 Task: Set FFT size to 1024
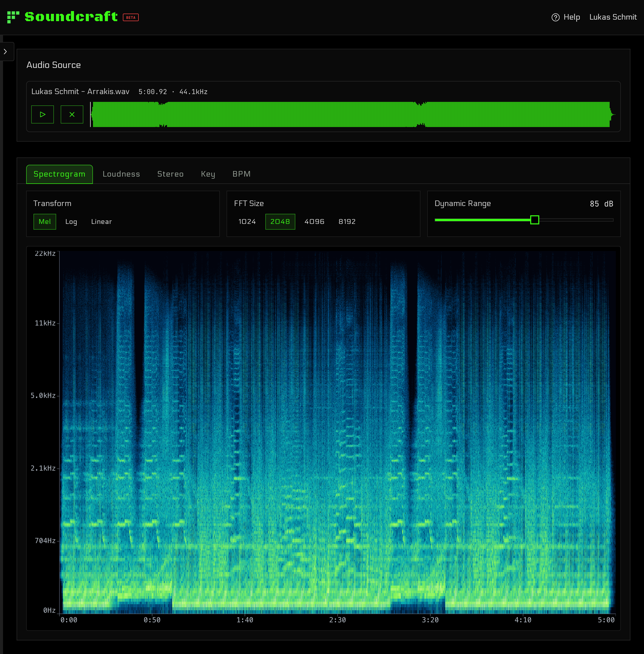point(246,222)
